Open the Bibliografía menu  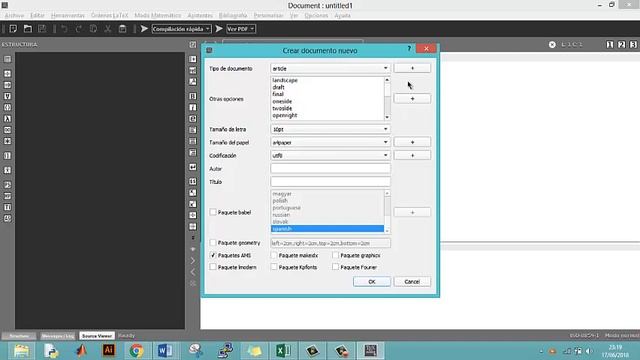(233, 16)
